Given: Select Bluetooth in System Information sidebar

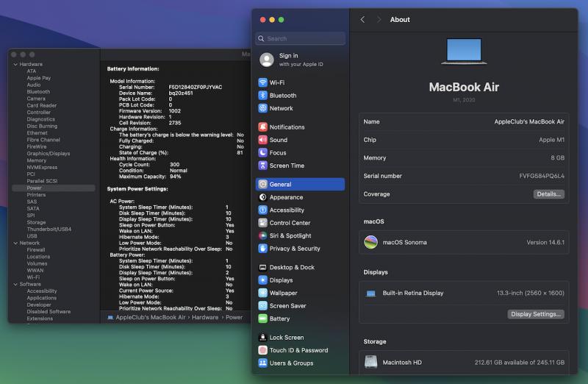Looking at the screenshot, I should pos(38,92).
